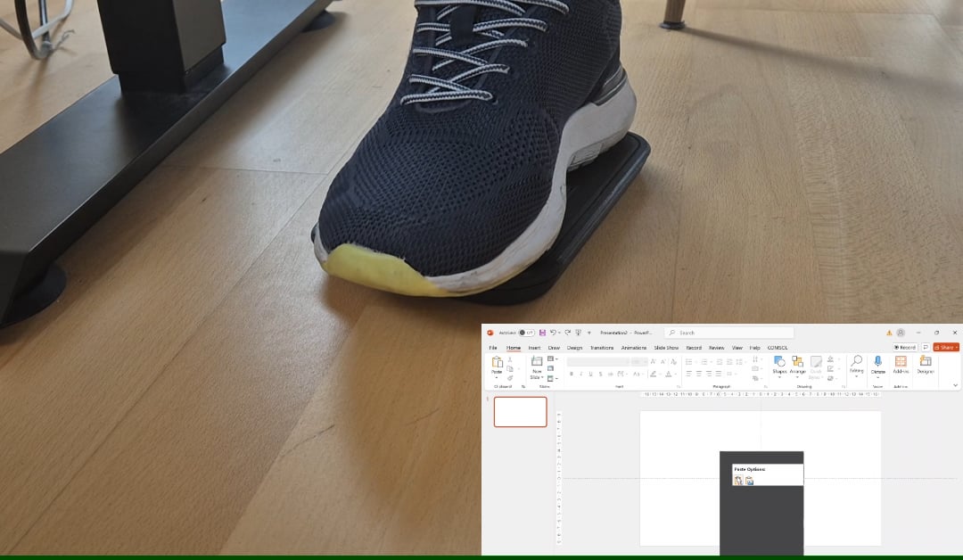Open the Paste dropdown arrow
Image resolution: width=963 pixels, height=560 pixels.
(495, 376)
